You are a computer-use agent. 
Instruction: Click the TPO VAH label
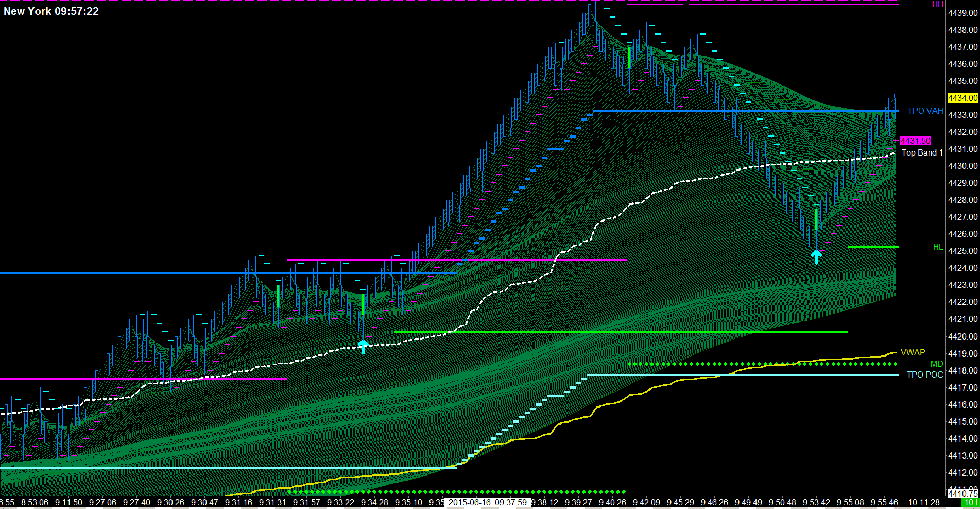925,111
